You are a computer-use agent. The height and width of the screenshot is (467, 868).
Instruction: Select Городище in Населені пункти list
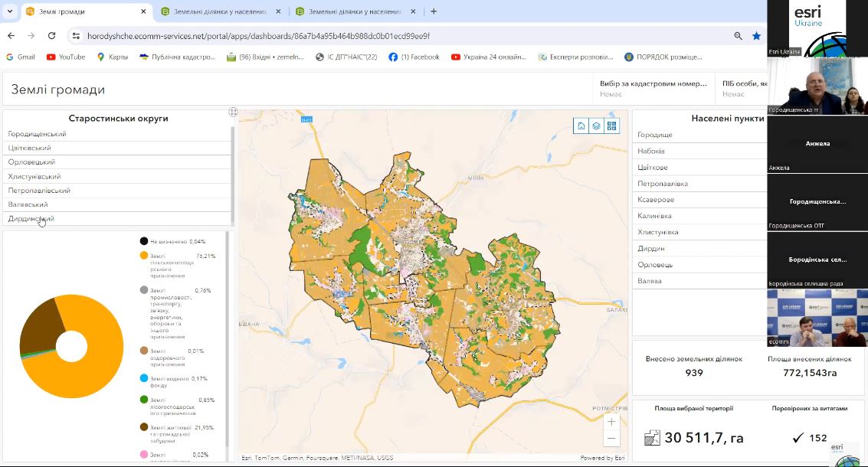coord(699,135)
